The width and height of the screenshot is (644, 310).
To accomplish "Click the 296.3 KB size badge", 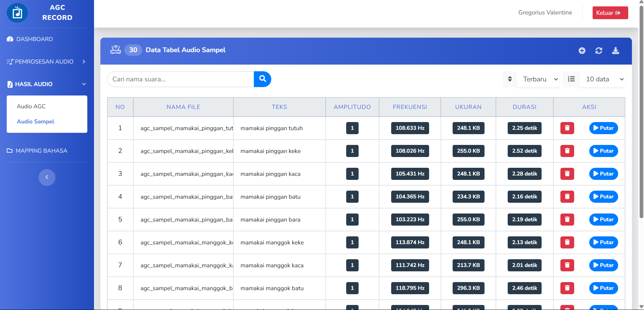I will tap(468, 288).
